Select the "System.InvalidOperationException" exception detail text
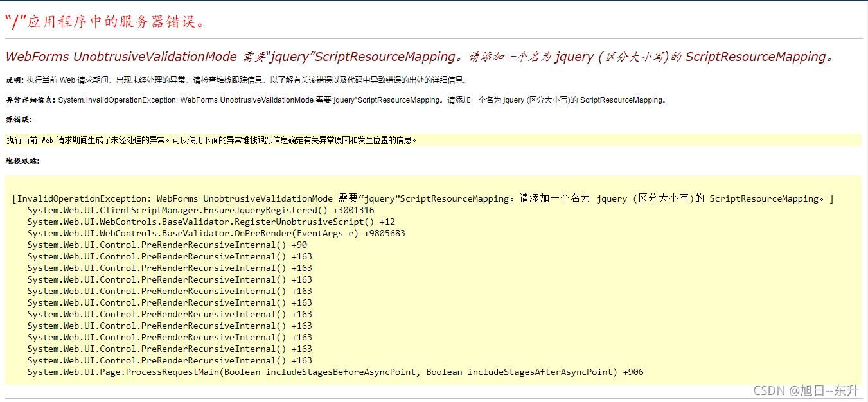Screen dimensions: 868x402 click(117, 100)
